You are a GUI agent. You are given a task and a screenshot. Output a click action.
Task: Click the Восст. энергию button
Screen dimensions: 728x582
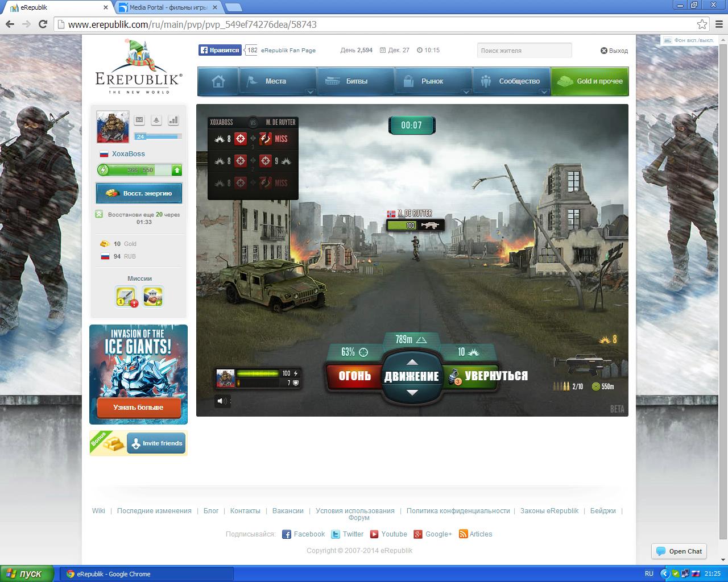pyautogui.click(x=139, y=193)
